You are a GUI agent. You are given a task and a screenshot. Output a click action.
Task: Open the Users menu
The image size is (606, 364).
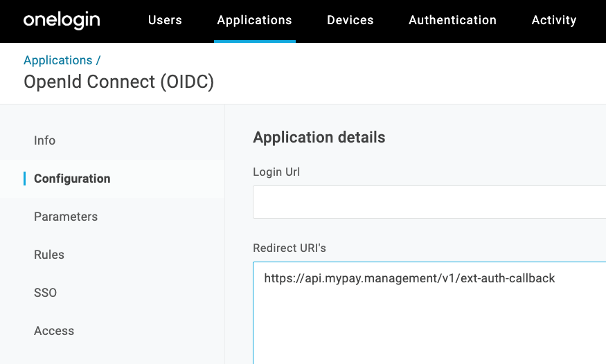point(165,20)
